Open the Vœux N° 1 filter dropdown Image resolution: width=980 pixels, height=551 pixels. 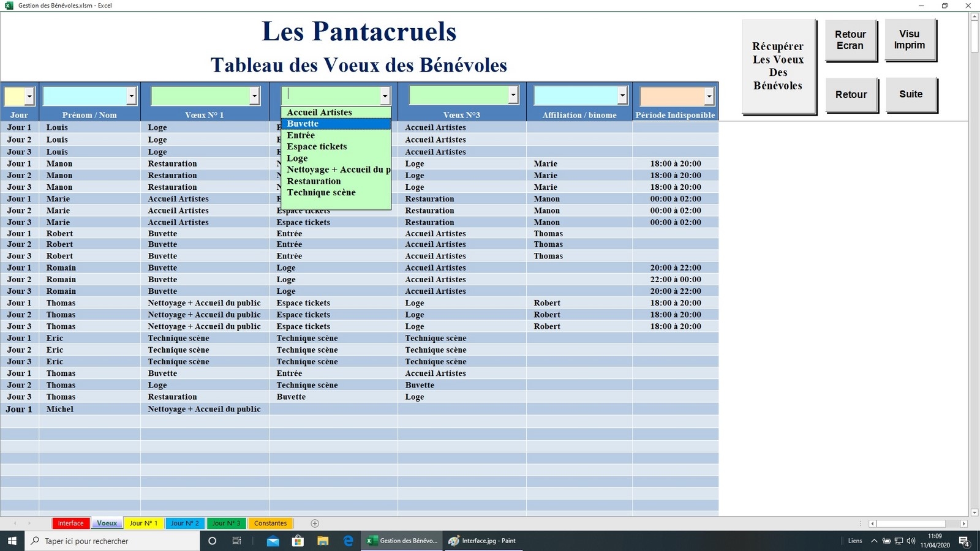click(x=255, y=96)
